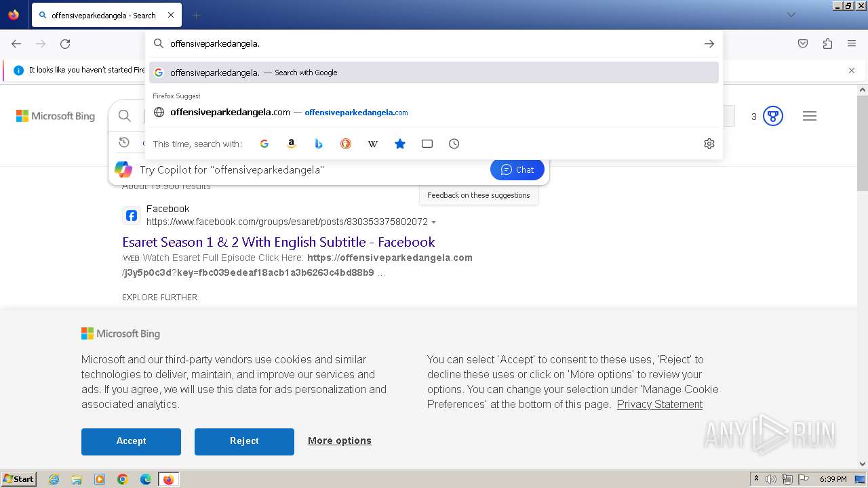Screen dimensions: 868x488
Task: Click the Facebook site name text
Action: point(168,209)
